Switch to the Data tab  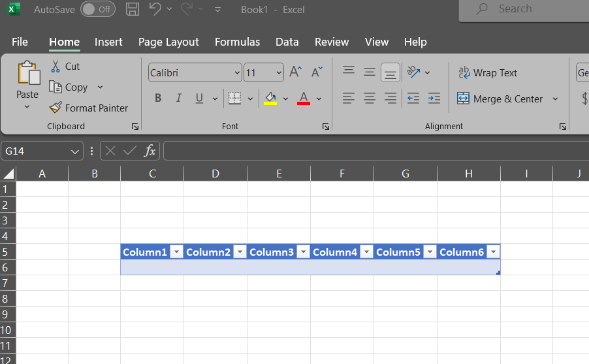[x=287, y=42]
